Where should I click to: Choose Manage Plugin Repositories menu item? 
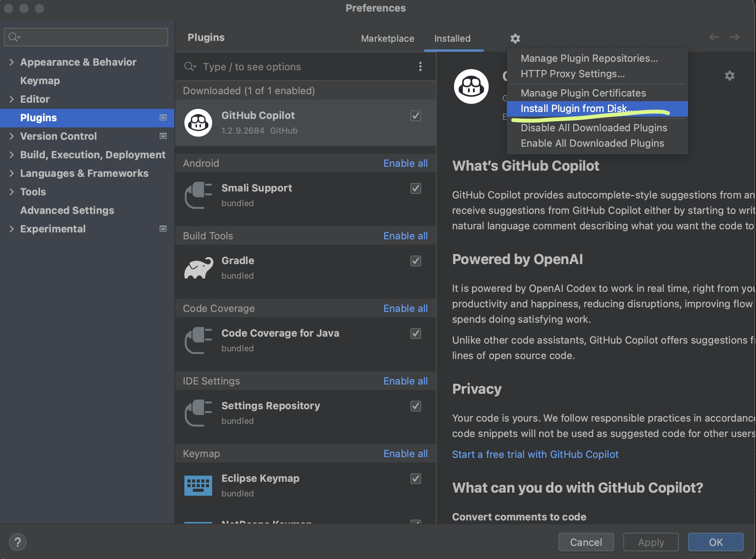pyautogui.click(x=597, y=58)
